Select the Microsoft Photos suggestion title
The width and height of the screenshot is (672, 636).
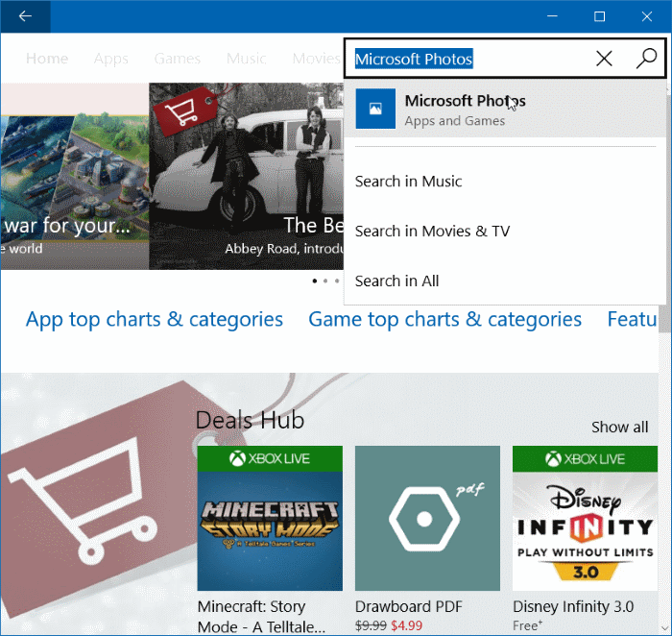pyautogui.click(x=465, y=101)
